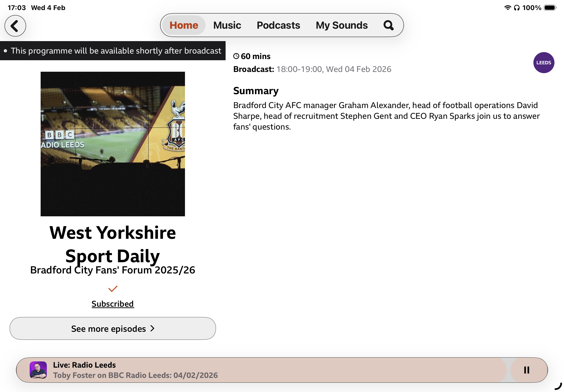Select Bradford City Fans' Forum 2025/26 subtitle
The height and width of the screenshot is (392, 564).
(x=113, y=270)
